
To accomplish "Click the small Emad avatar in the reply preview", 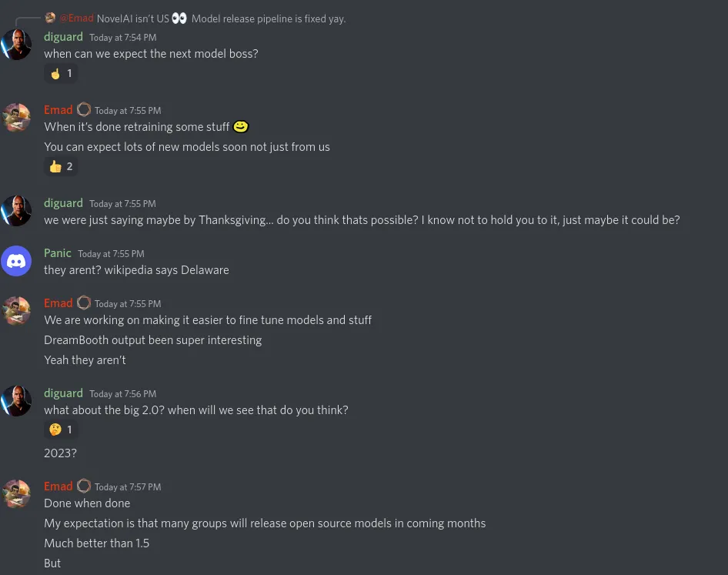I will click(x=50, y=17).
